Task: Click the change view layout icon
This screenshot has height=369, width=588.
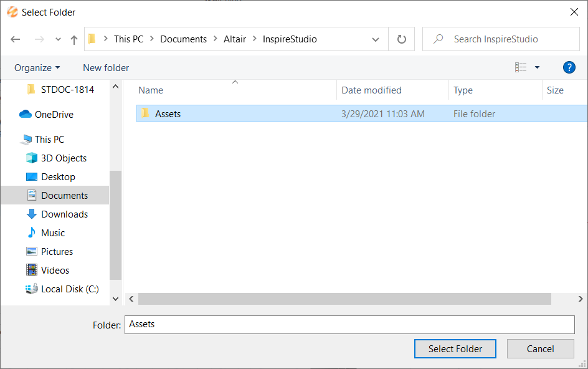Action: point(521,67)
